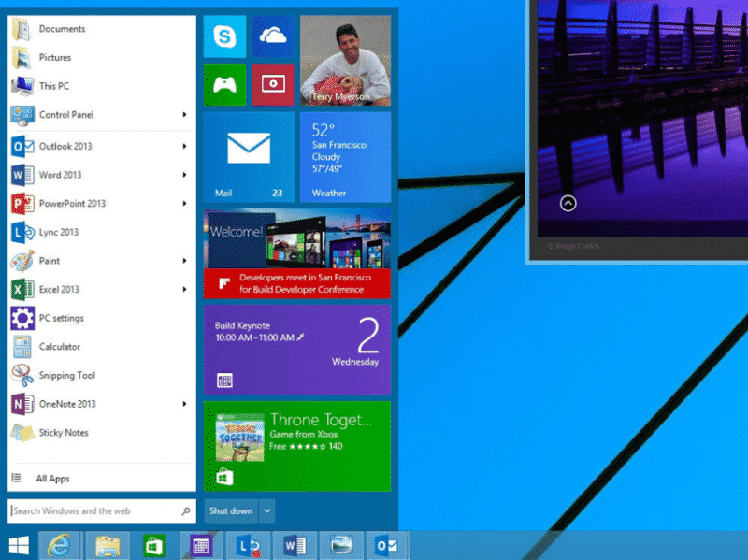
Task: Click the Excel 2013 icon
Action: pyautogui.click(x=22, y=290)
